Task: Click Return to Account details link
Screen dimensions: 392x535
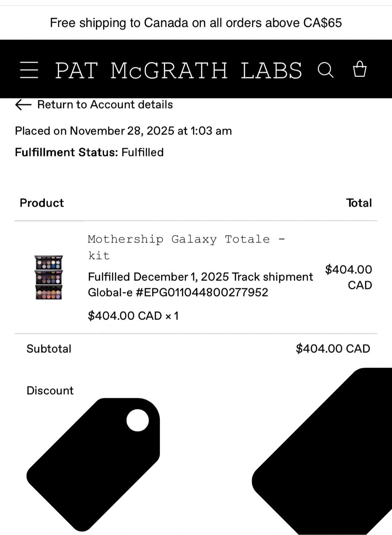Action: pyautogui.click(x=105, y=105)
